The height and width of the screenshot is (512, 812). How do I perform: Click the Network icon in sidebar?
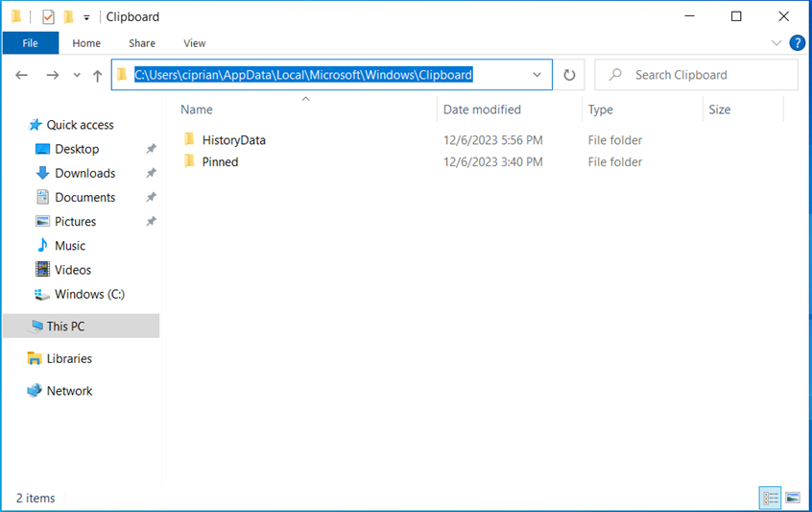[x=35, y=390]
